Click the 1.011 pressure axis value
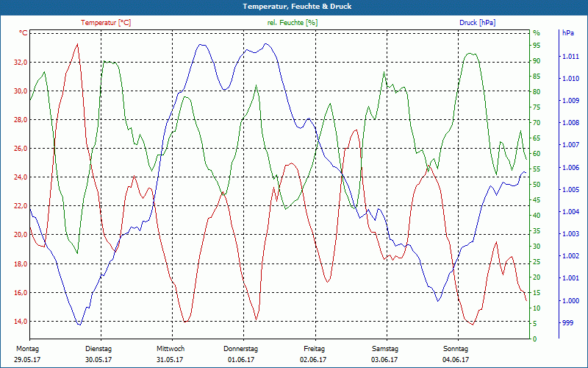The image size is (588, 368). (x=570, y=57)
